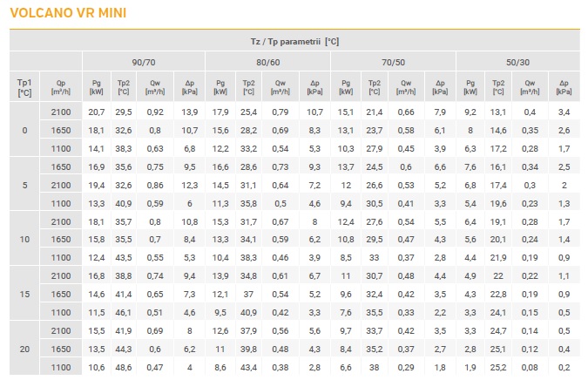The width and height of the screenshot is (588, 387).
Task: Click the Tp2 value 43,4 under 80/60
Action: tap(248, 367)
